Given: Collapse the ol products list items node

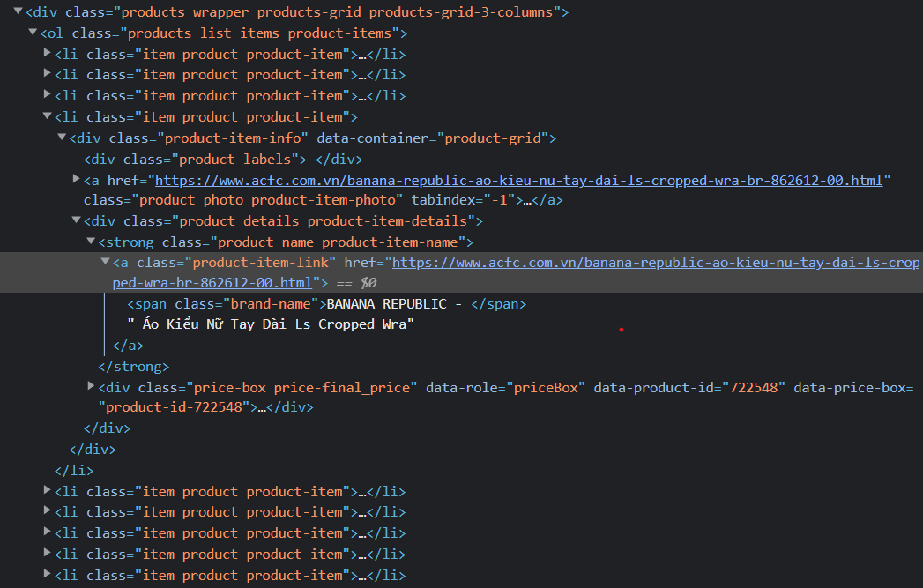Looking at the screenshot, I should [33, 32].
